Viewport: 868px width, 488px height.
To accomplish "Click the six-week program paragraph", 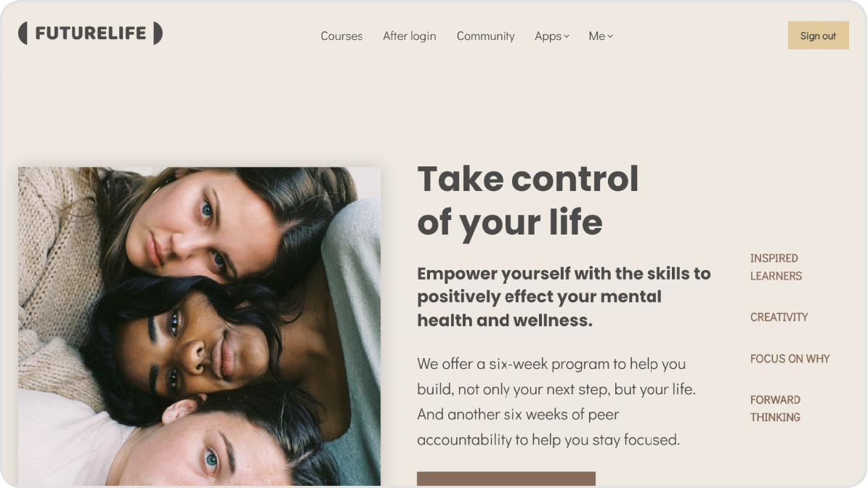I will 556,402.
